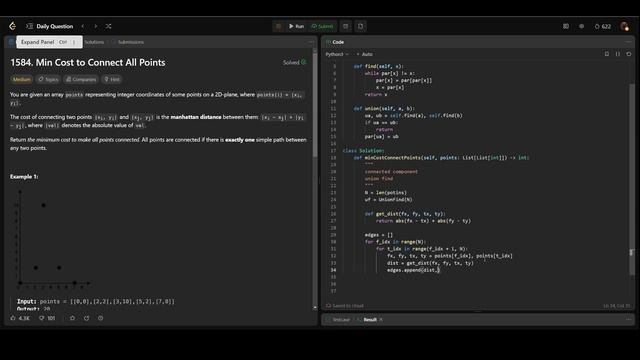Go to previous question arrow
This screenshot has height=360, width=640.
(x=83, y=26)
